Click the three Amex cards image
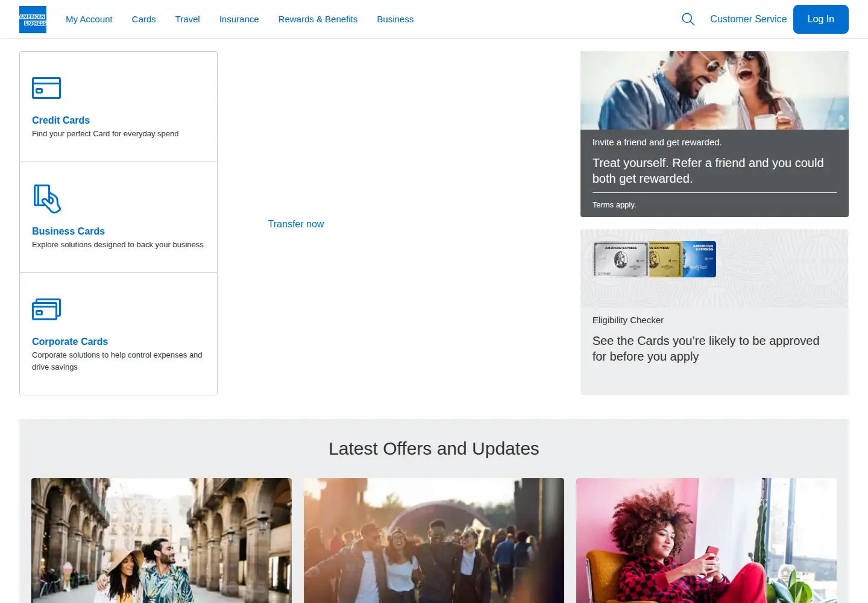This screenshot has width=868, height=603. click(655, 259)
